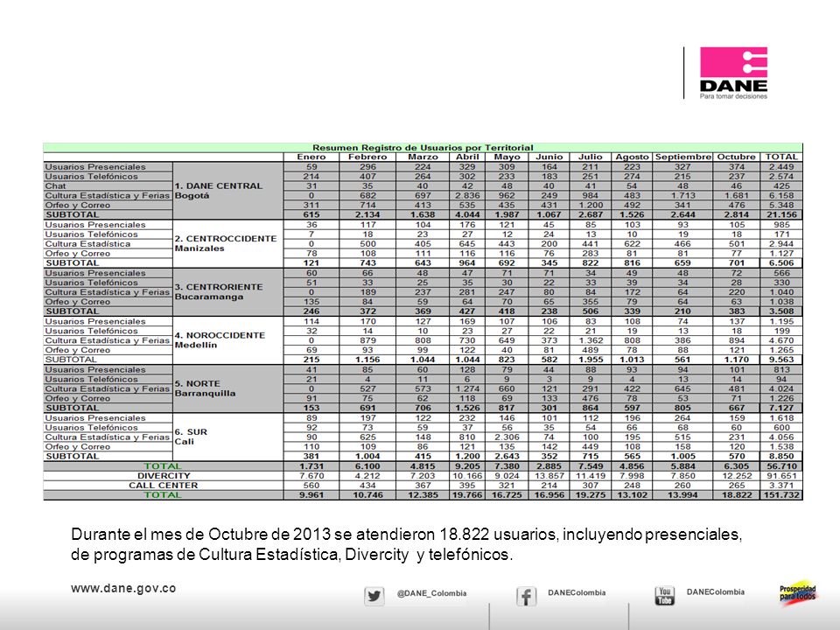
Task: Select the Septiembre column header
Action: [683, 157]
